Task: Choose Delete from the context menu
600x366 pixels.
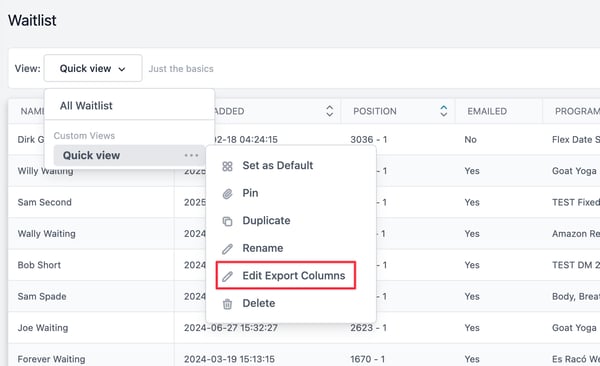Action: 259,303
